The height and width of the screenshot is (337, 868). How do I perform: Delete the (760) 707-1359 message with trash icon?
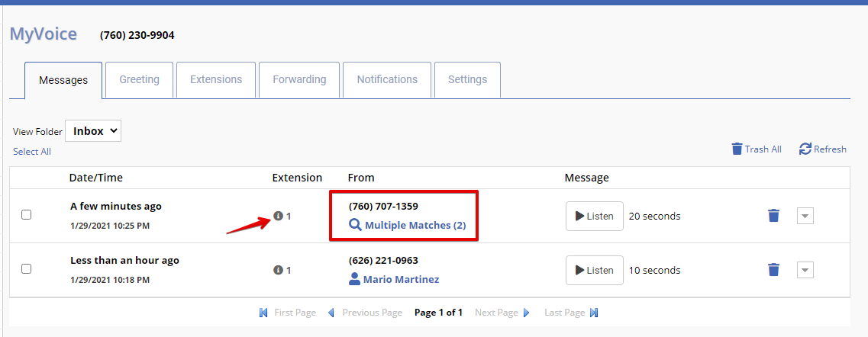click(773, 216)
